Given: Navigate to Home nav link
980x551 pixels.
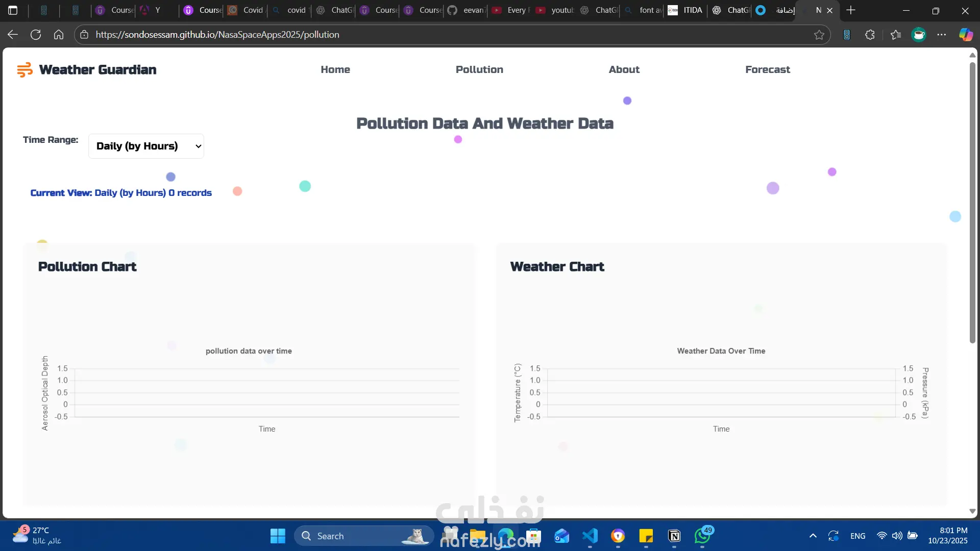Looking at the screenshot, I should pos(335,69).
